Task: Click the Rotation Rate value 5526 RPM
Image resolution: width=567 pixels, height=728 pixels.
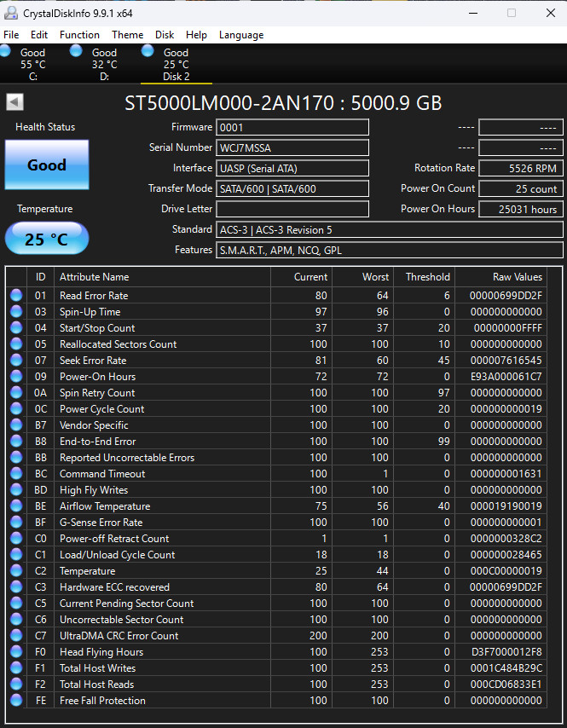Action: (x=521, y=168)
